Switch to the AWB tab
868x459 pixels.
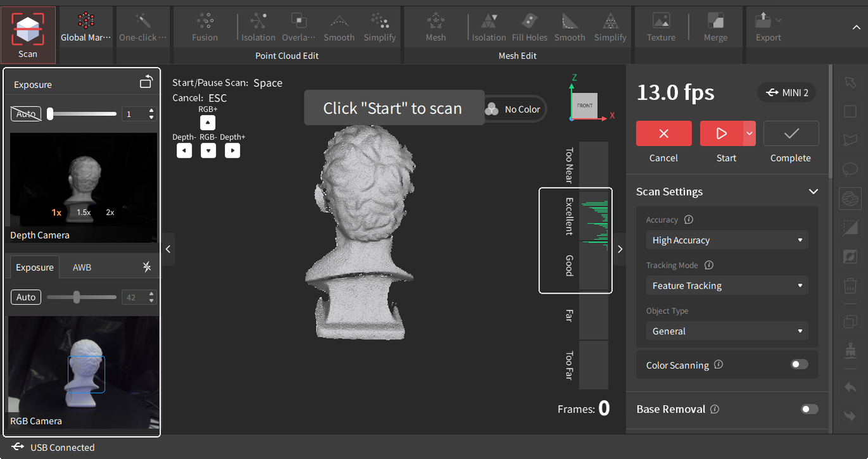(x=81, y=267)
